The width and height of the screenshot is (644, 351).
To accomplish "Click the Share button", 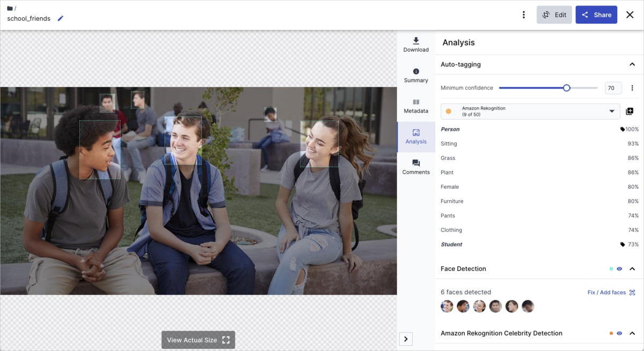I will pyautogui.click(x=596, y=15).
